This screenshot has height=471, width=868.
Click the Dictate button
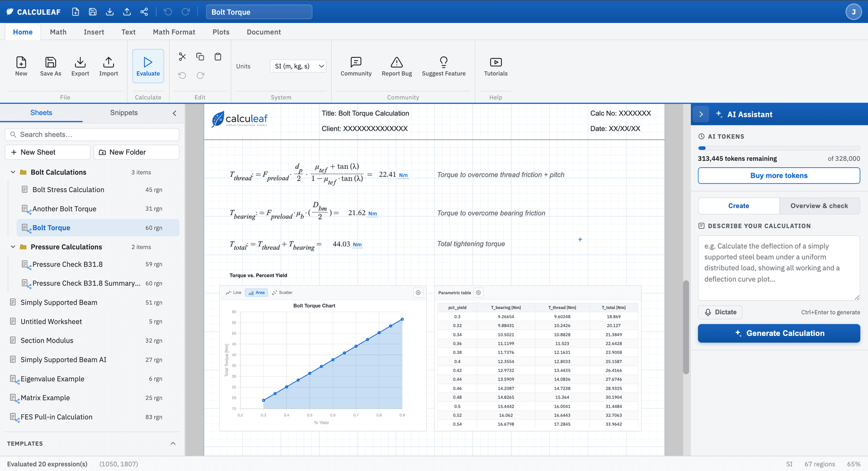pyautogui.click(x=720, y=312)
